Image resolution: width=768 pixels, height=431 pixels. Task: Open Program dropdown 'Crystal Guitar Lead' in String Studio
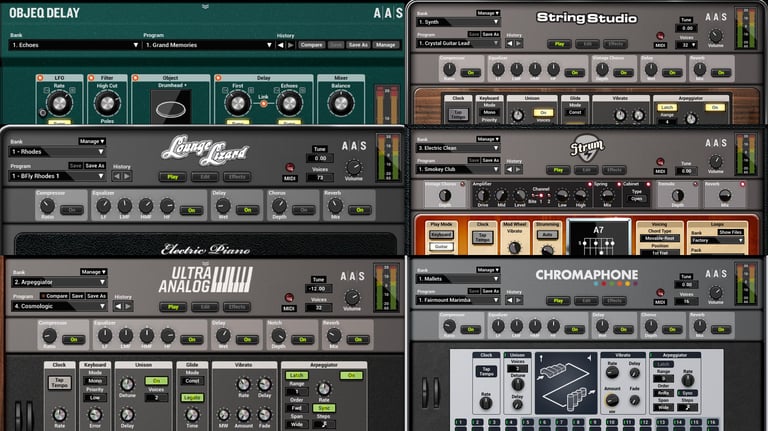pos(458,43)
